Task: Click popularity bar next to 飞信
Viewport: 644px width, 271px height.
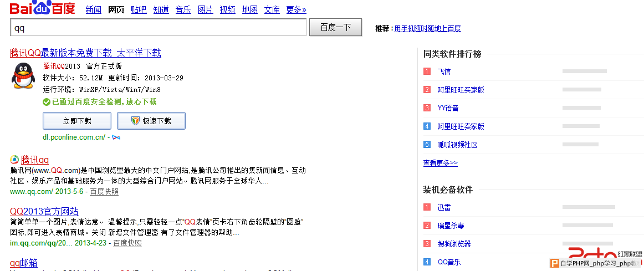Action: click(585, 71)
